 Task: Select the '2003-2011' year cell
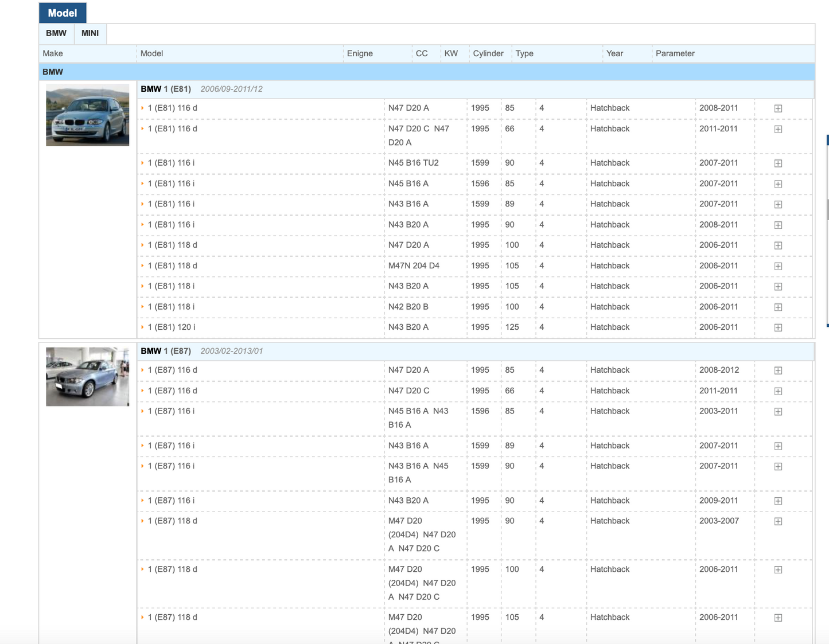point(719,411)
